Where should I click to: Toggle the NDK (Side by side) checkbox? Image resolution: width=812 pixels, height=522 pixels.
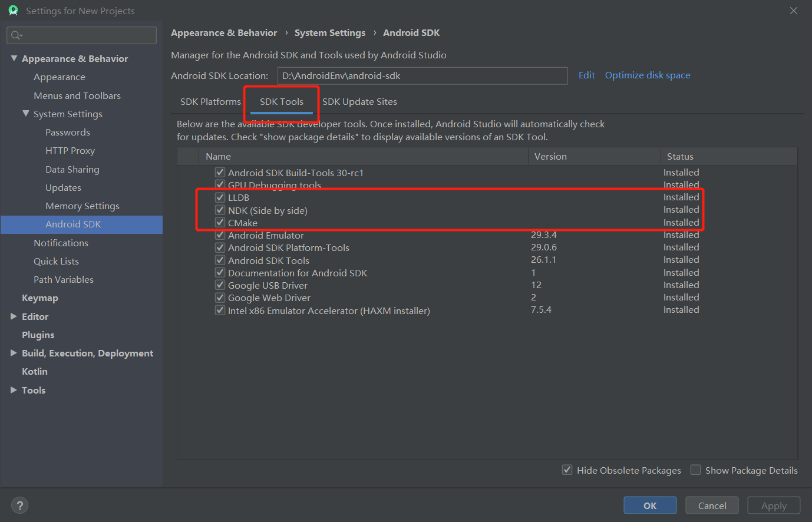coord(220,210)
